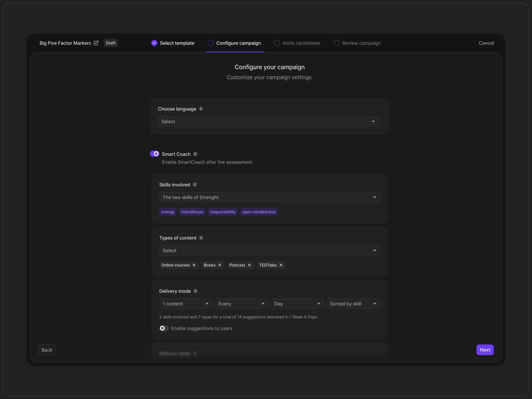Click info icon beside Types of content
The height and width of the screenshot is (399, 532).
(x=201, y=238)
